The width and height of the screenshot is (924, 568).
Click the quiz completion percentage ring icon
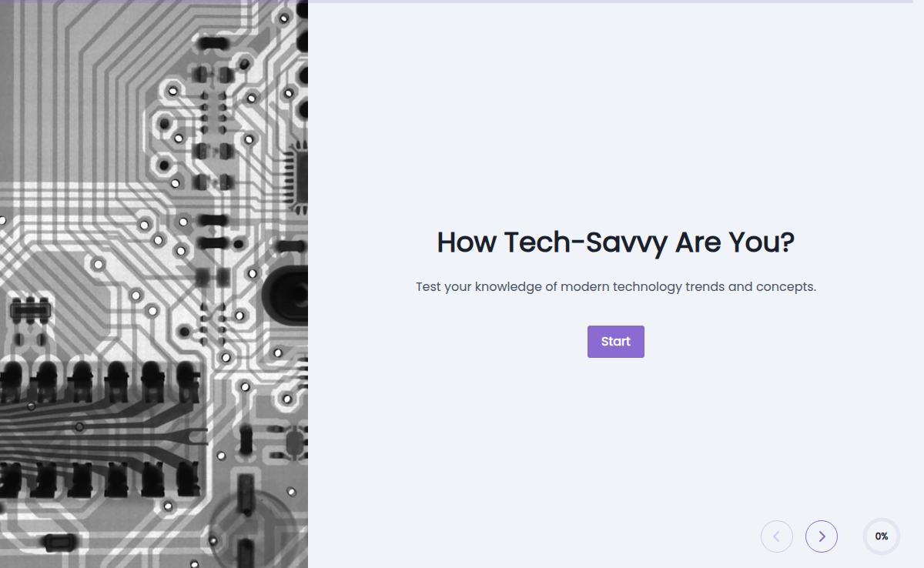coord(881,536)
